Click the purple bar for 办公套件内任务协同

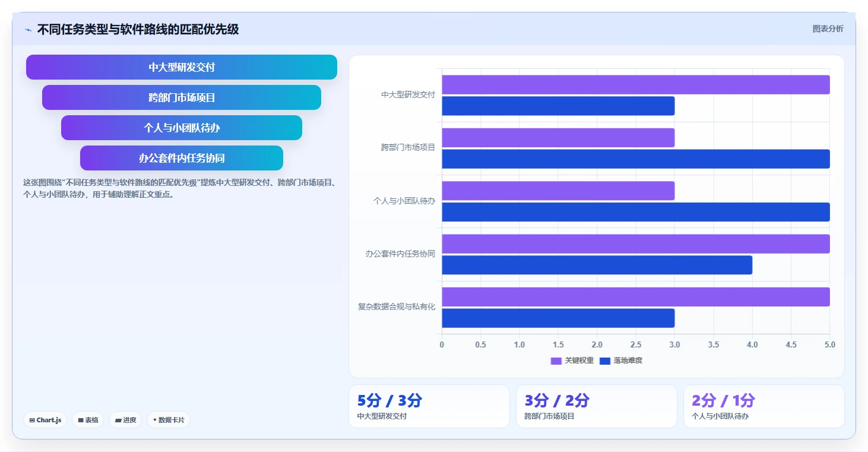pyautogui.click(x=636, y=244)
